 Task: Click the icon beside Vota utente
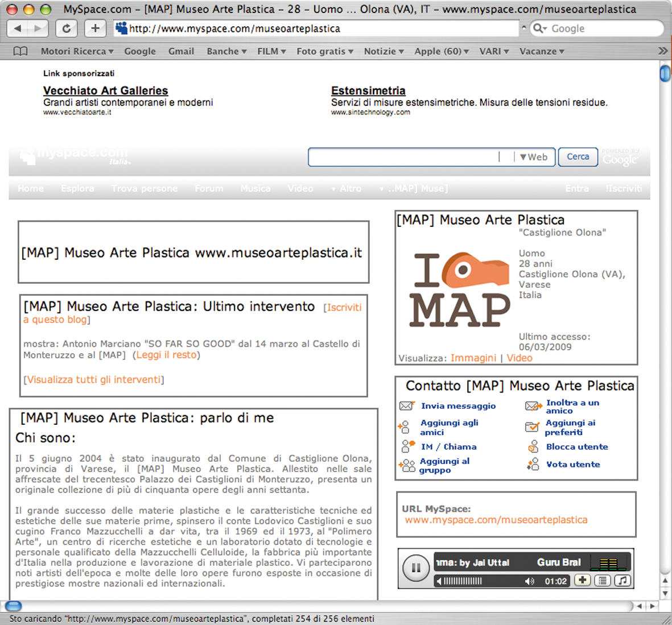click(x=533, y=464)
